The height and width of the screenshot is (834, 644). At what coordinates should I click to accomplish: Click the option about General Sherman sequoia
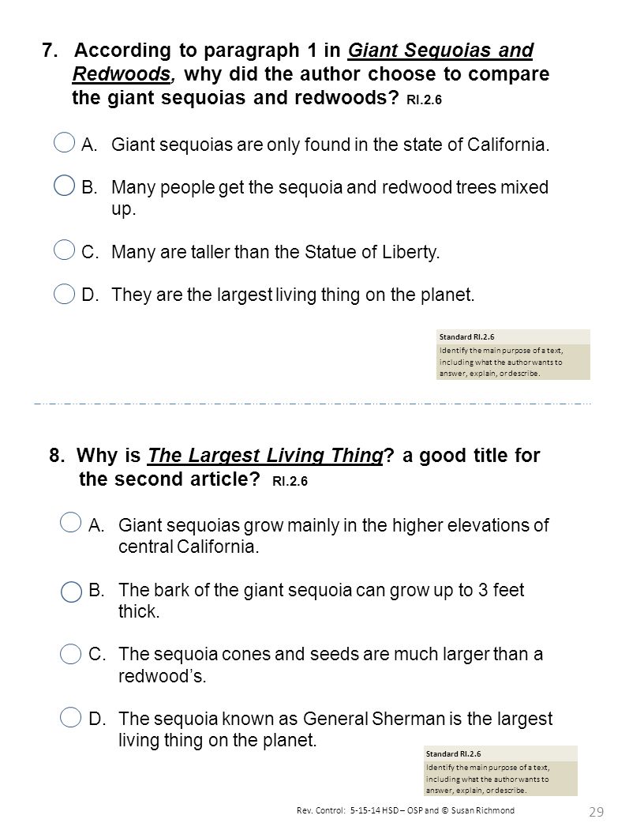(x=335, y=729)
